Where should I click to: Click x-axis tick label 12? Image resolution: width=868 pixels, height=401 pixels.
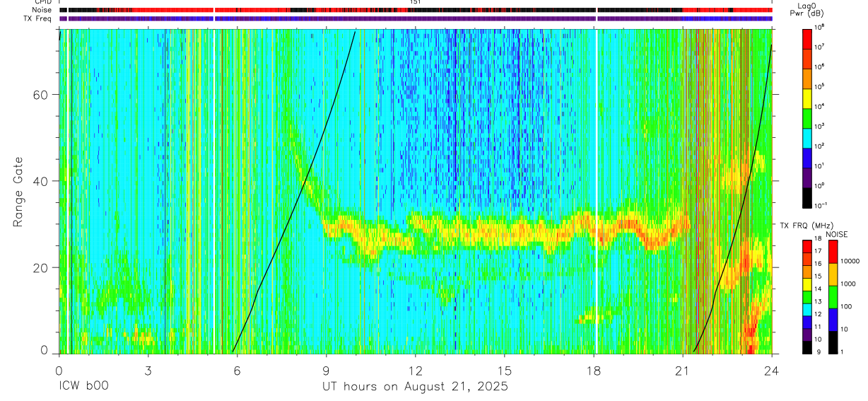click(416, 370)
